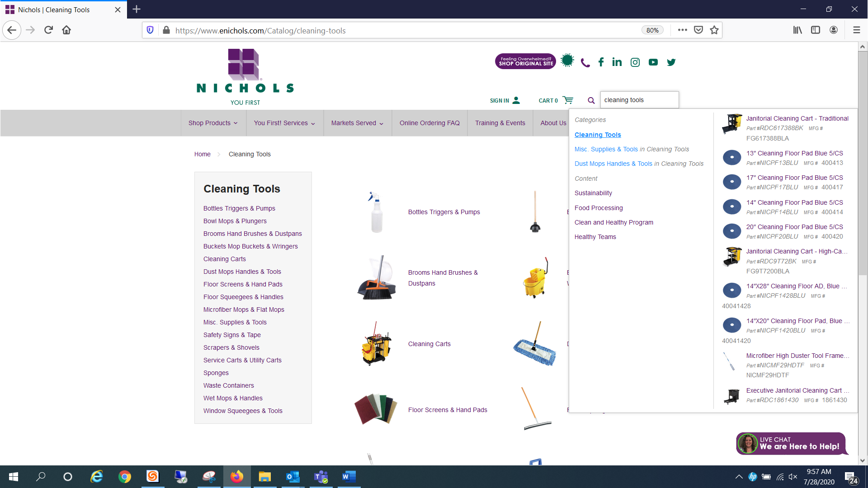
Task: Open Microfiber Mops & Flat Mops link
Action: pyautogui.click(x=244, y=310)
